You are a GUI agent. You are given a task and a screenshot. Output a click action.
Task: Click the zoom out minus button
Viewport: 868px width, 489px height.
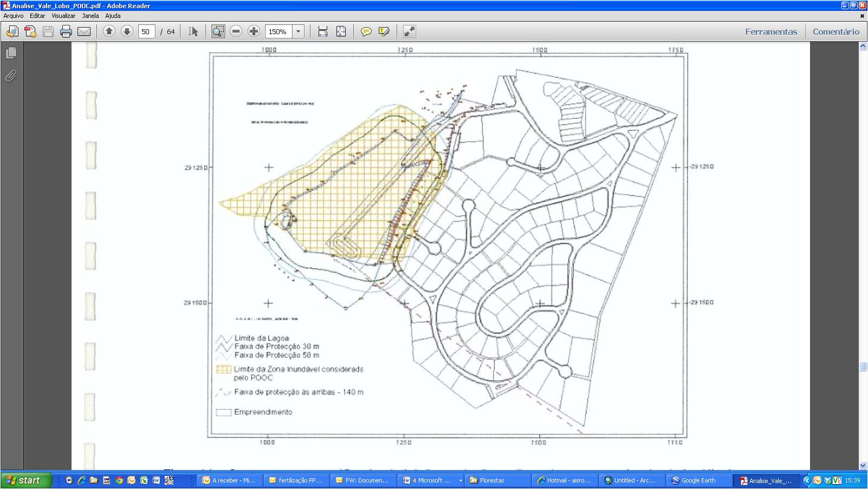236,31
